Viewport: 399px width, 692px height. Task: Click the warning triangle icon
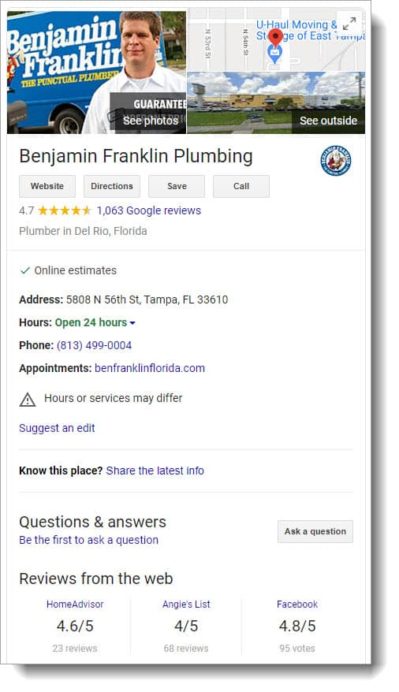coord(27,399)
